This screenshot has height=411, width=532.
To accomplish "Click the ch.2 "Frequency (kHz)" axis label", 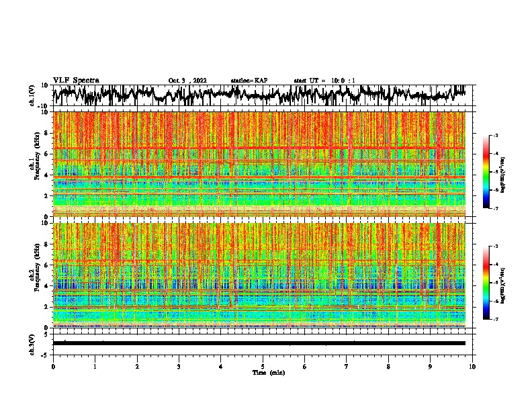I will tap(37, 268).
